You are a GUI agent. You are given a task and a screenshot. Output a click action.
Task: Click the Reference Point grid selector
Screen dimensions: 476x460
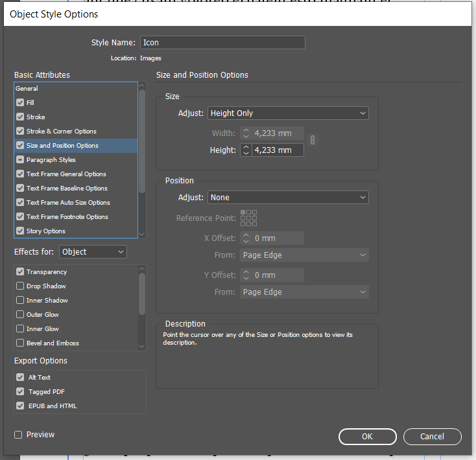[248, 218]
